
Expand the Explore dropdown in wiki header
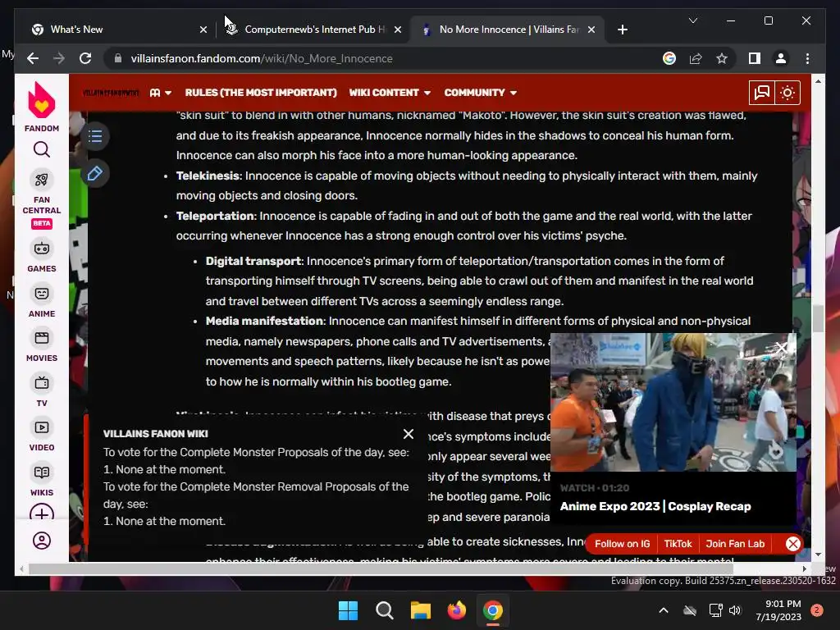pyautogui.click(x=161, y=93)
